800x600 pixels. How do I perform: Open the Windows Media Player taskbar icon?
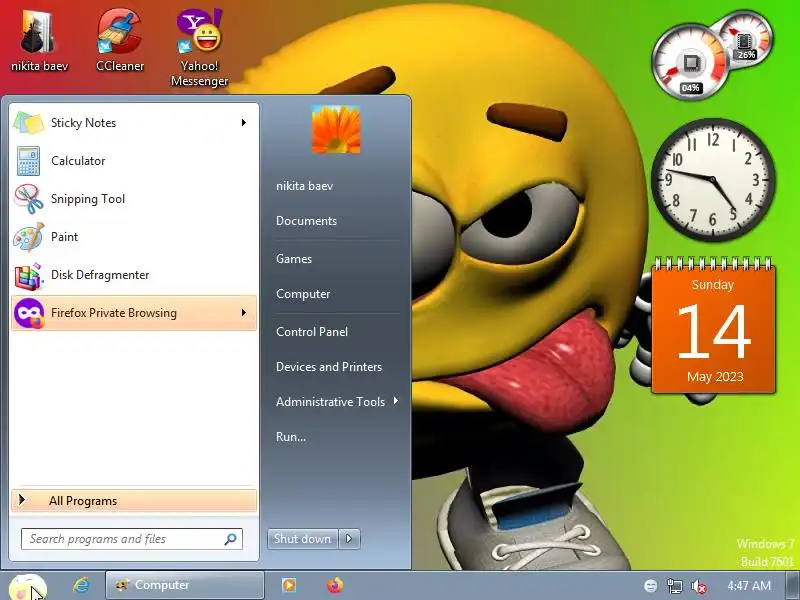click(288, 585)
